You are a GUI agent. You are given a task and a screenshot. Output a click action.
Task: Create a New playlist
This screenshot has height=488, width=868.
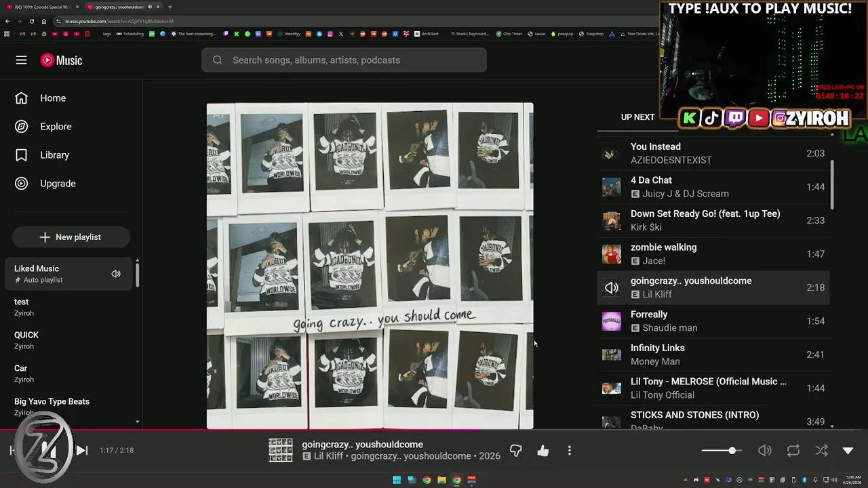(71, 237)
